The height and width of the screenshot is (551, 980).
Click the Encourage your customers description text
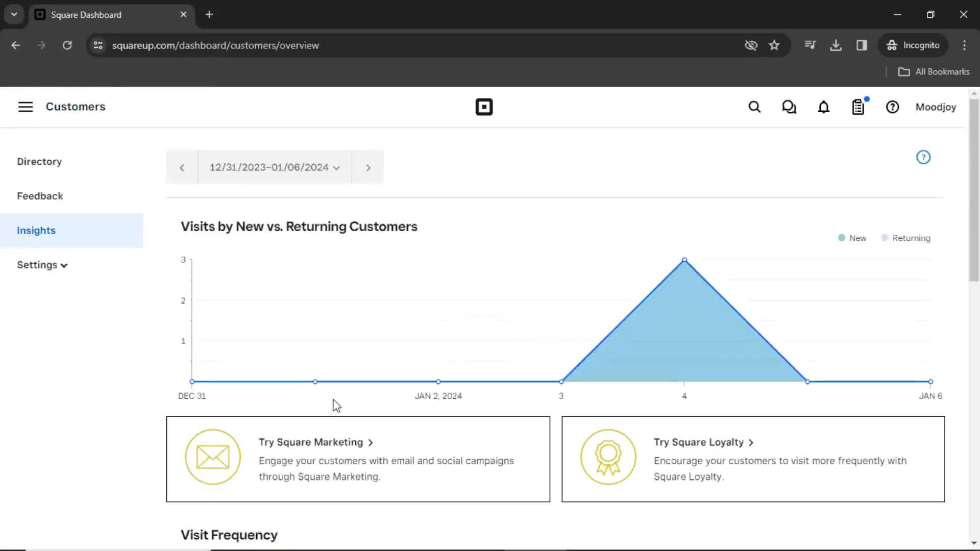pos(780,469)
